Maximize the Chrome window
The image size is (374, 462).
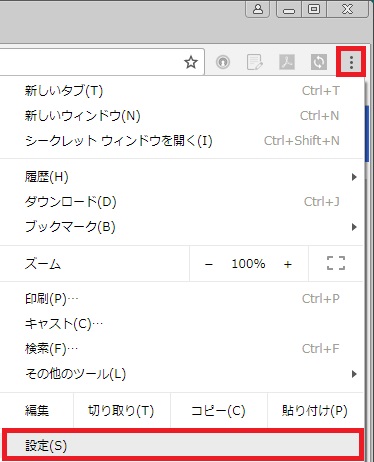pos(314,9)
